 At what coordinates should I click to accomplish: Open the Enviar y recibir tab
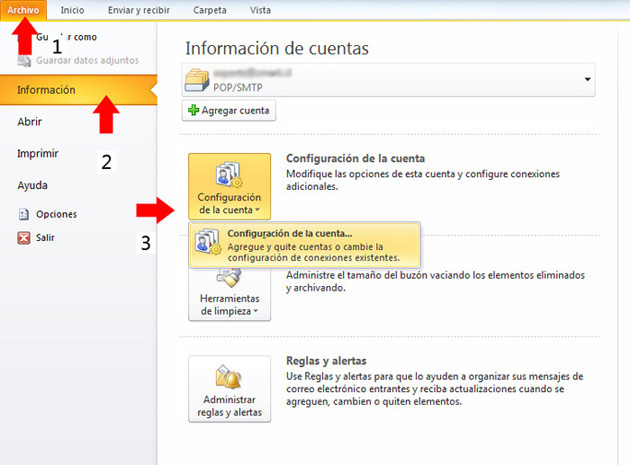click(x=139, y=10)
